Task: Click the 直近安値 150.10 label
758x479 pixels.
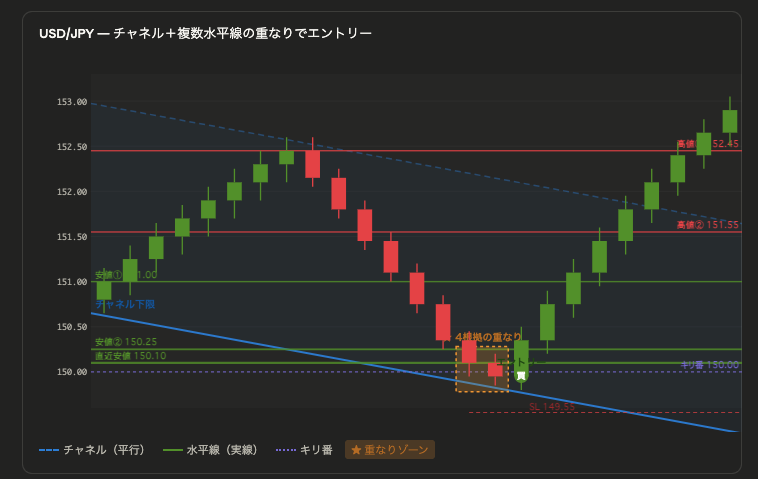Action: tap(130, 356)
